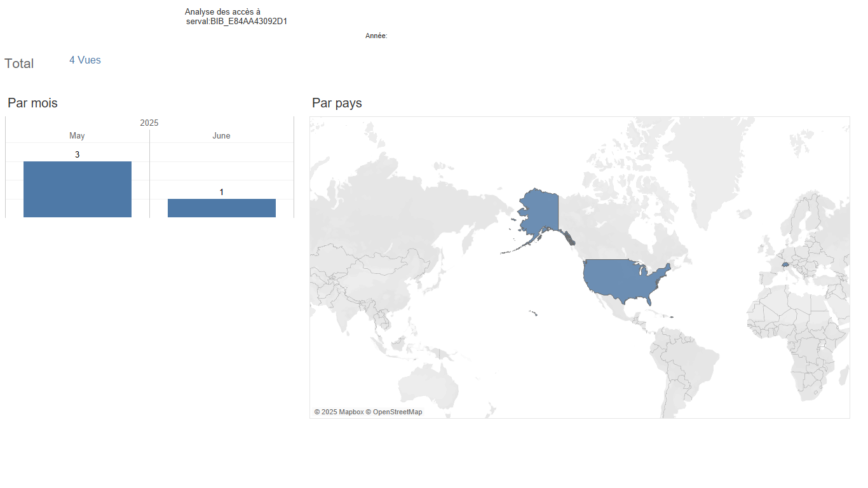Select the United States on the map
This screenshot has height=488, width=868.
pyautogui.click(x=626, y=278)
